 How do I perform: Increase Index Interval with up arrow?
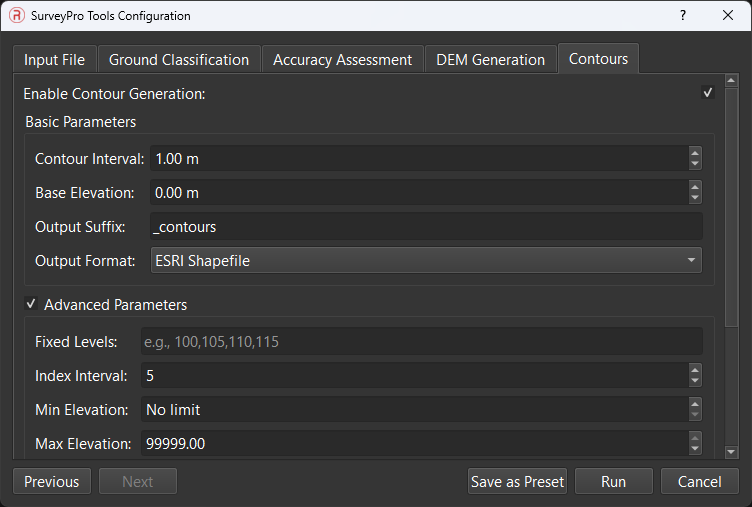tap(695, 370)
